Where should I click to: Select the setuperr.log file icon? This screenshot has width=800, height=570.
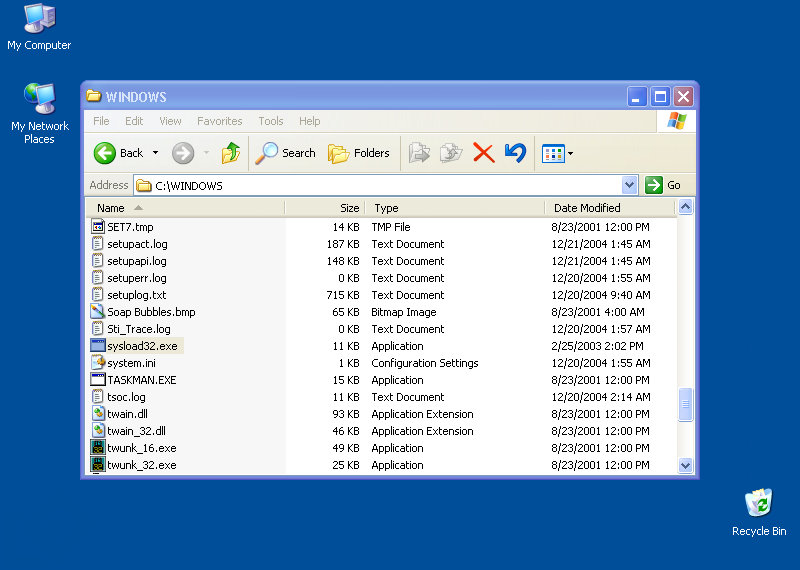97,278
